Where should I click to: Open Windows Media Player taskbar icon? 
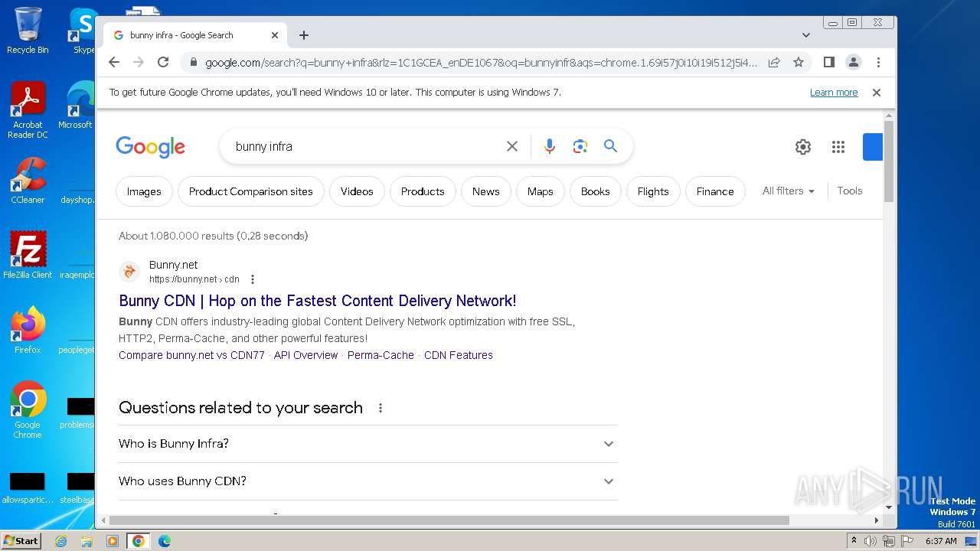point(113,541)
